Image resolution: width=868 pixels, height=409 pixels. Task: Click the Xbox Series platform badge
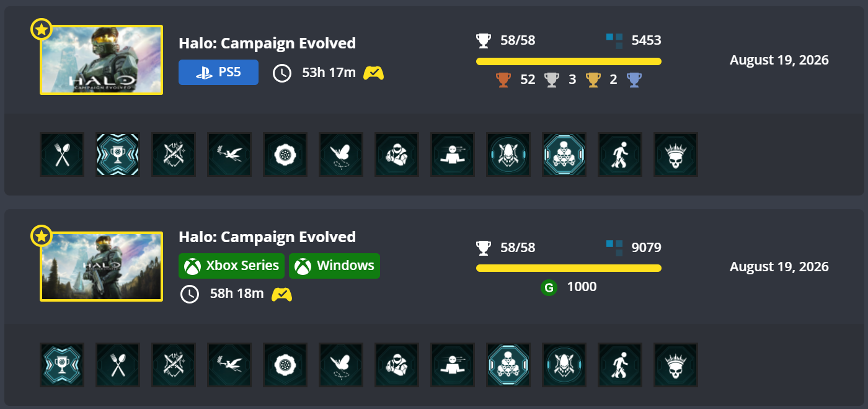tap(231, 266)
